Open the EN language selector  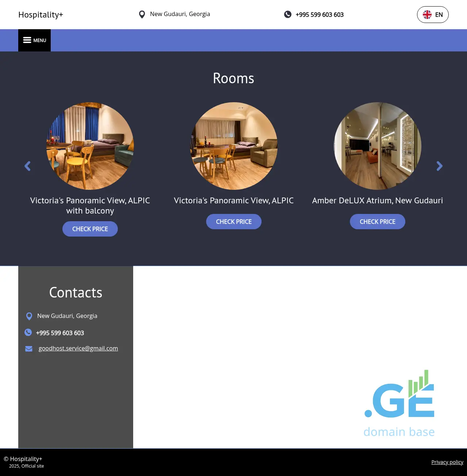tap(433, 15)
